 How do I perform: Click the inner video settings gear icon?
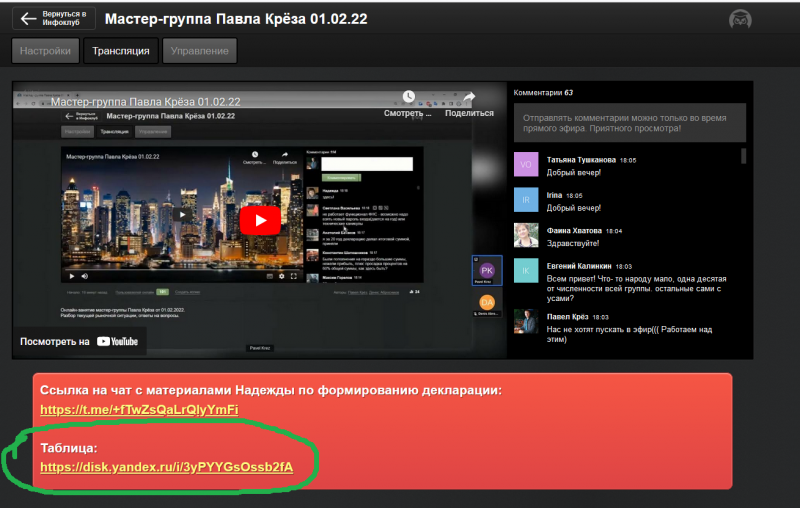point(282,276)
